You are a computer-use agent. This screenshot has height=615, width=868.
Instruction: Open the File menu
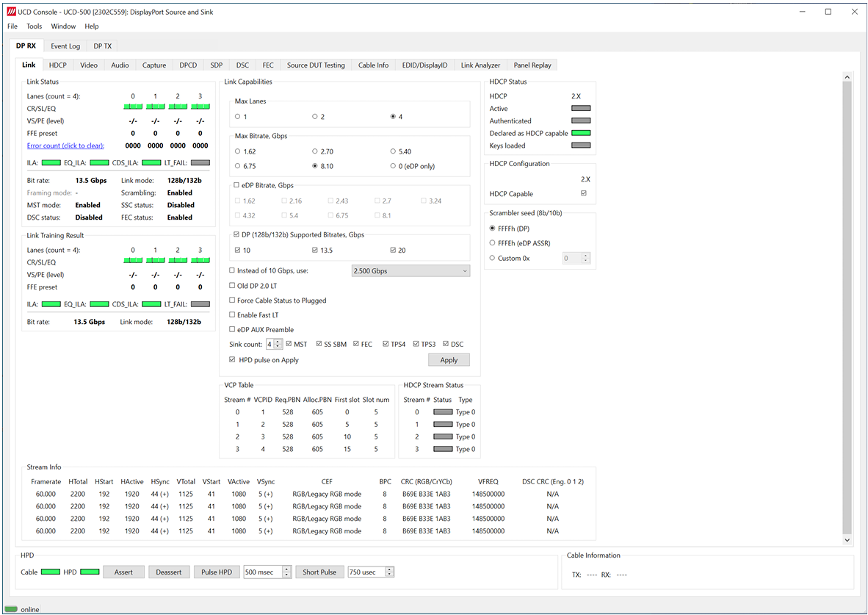12,26
